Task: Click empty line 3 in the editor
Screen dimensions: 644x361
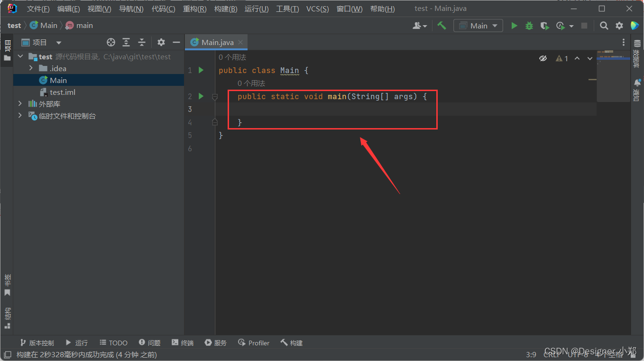Action: [405, 109]
